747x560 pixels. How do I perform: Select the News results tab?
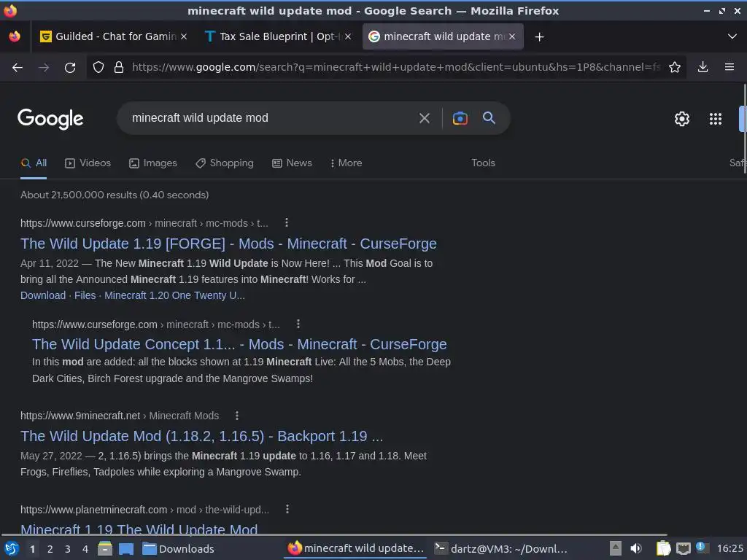pos(292,163)
